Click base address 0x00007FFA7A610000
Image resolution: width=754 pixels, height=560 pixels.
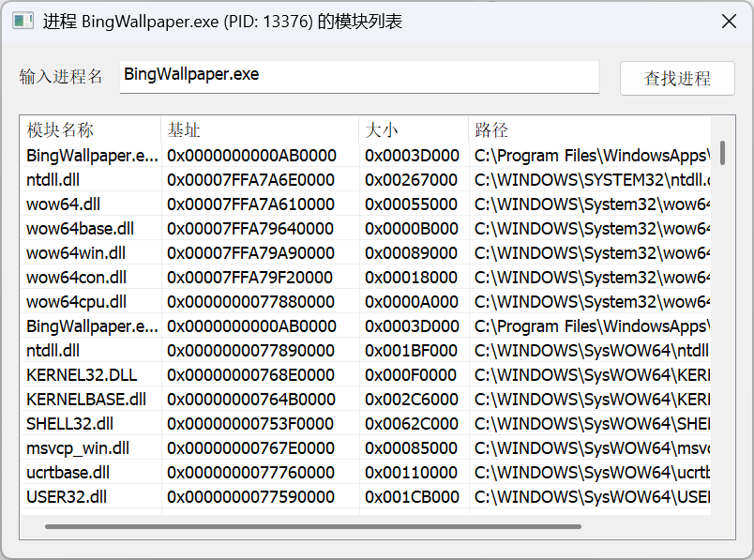point(250,204)
